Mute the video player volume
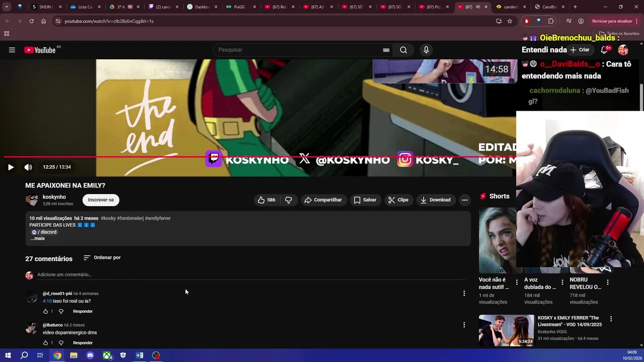 28,167
